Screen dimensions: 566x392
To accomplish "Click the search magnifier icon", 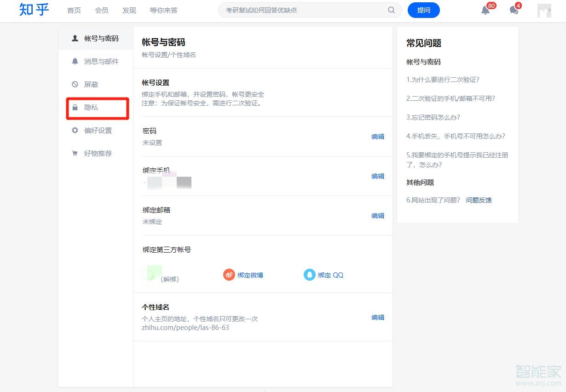I will (391, 10).
